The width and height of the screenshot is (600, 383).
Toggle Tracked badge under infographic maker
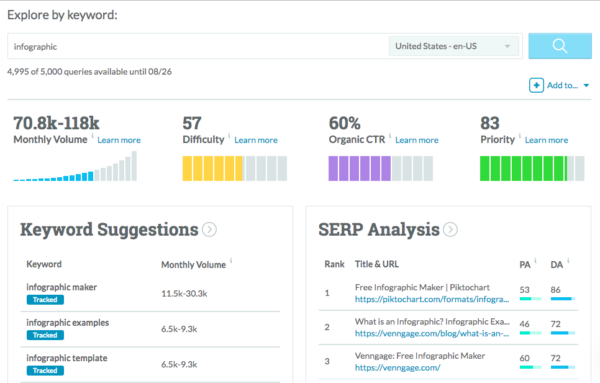click(45, 300)
